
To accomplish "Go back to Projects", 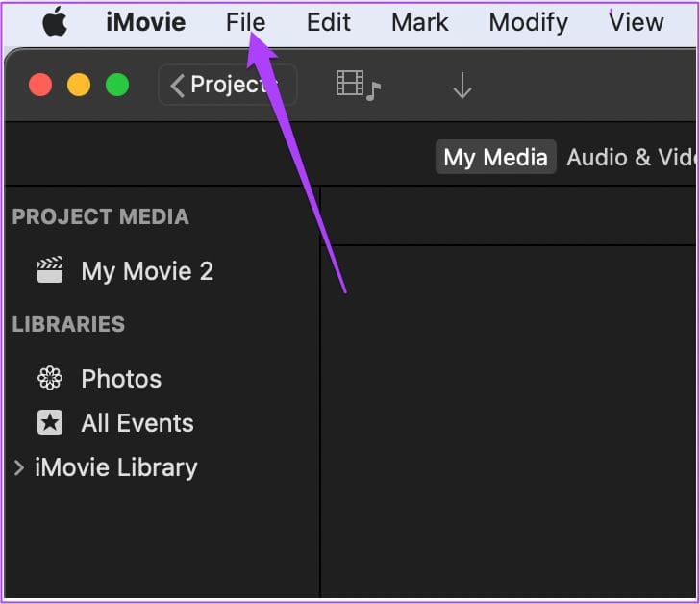I will click(228, 85).
